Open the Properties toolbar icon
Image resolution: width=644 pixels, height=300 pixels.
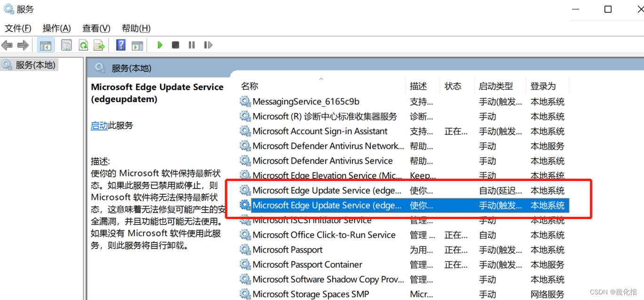point(67,45)
